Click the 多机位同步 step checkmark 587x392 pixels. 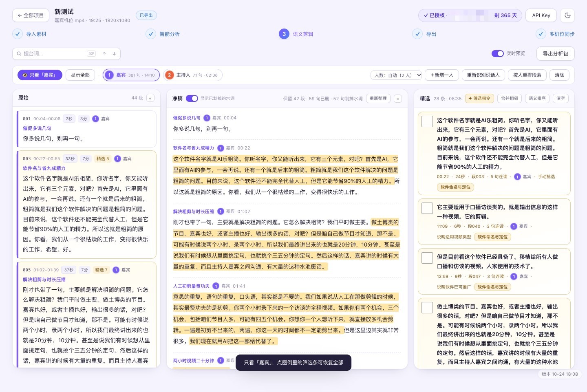[541, 34]
